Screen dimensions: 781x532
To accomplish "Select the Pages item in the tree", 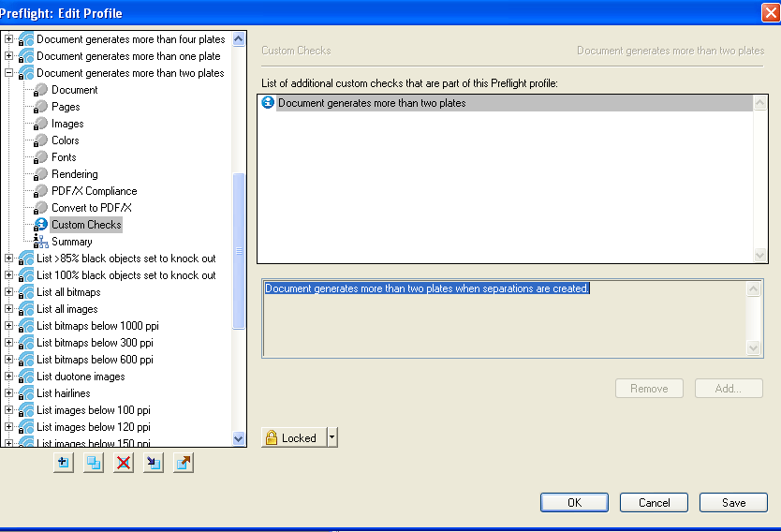I will [66, 107].
